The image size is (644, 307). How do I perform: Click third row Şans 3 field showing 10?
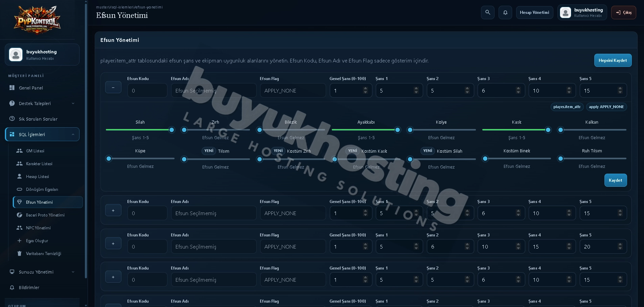[501, 247]
